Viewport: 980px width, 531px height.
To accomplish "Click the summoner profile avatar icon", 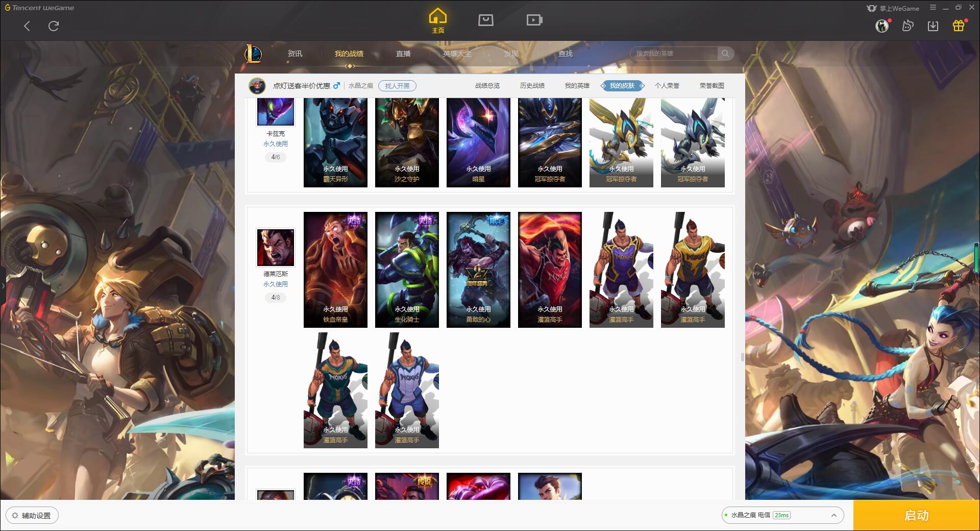I will (x=257, y=86).
